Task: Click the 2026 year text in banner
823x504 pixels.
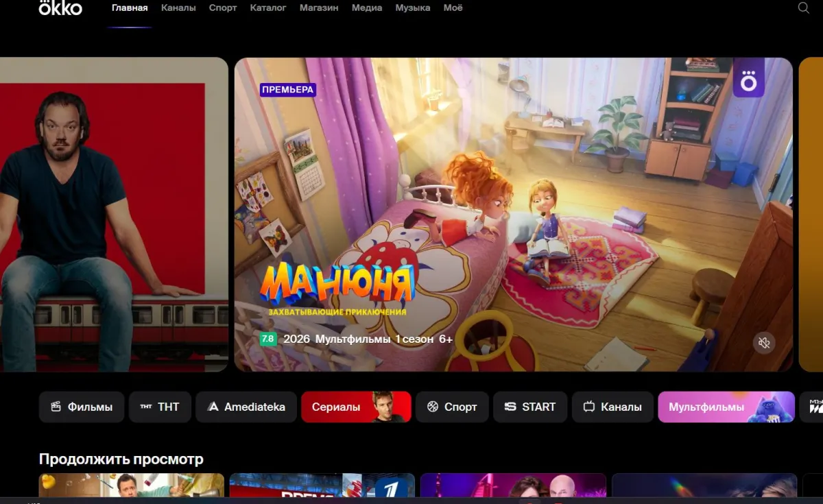Action: [297, 339]
